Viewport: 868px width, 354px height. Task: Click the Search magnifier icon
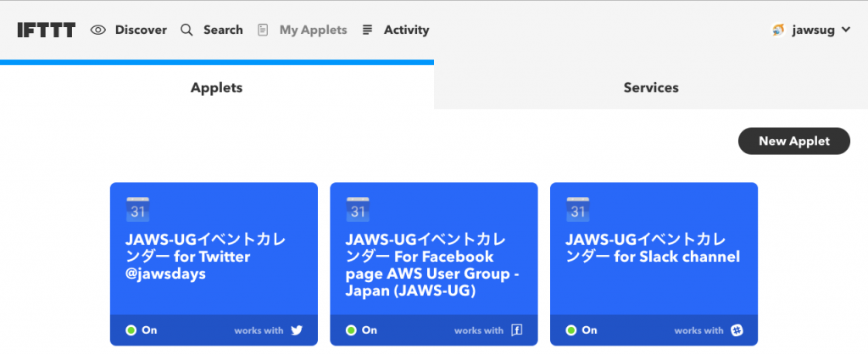187,30
